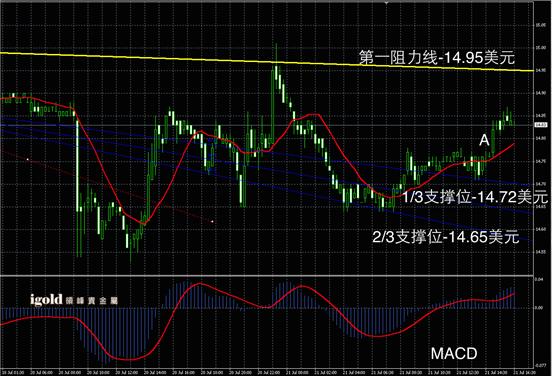The width and height of the screenshot is (552, 376).
Task: Select the 第一阻力线-14.95美元 label
Action: click(437, 57)
